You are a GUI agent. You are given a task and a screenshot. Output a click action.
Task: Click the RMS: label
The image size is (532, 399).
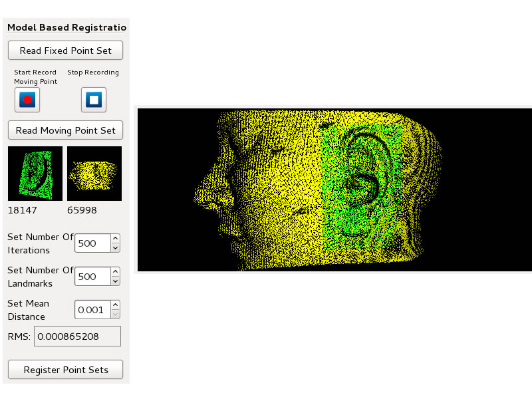19,336
